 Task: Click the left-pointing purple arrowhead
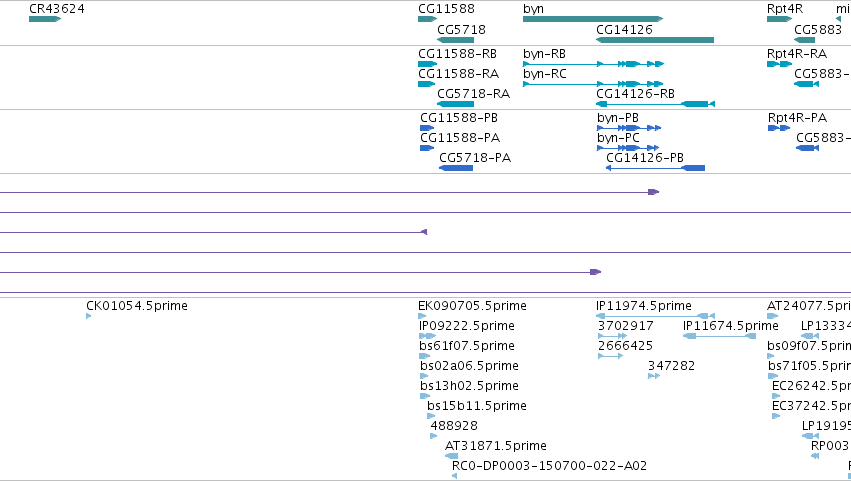424,232
